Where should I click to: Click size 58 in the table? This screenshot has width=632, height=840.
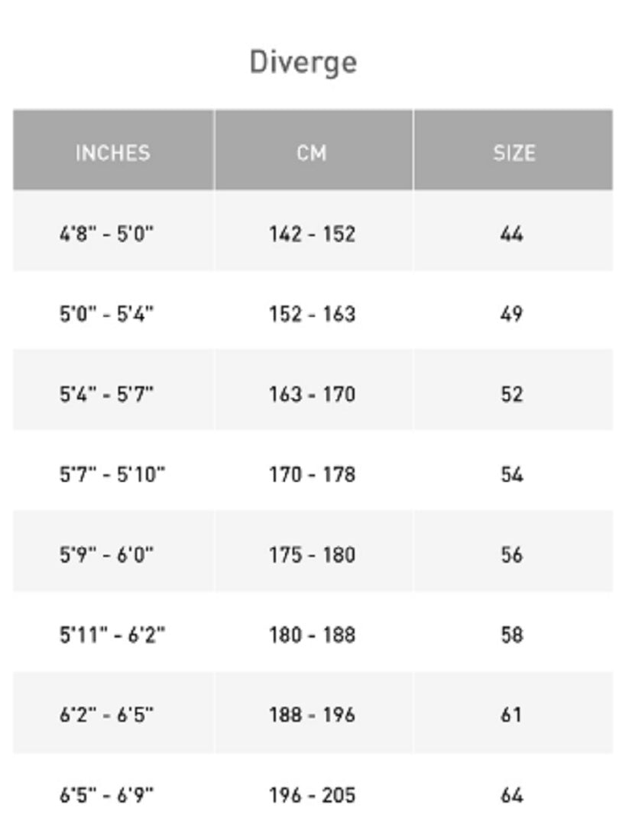511,635
